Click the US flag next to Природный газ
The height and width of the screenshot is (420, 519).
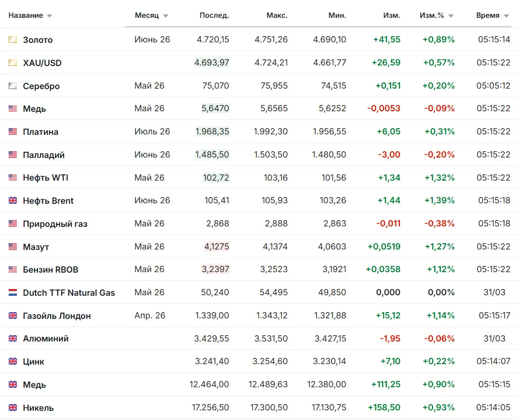[13, 223]
